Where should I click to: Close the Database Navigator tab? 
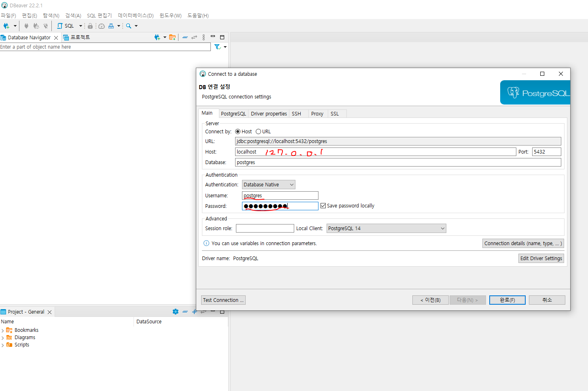pos(56,38)
